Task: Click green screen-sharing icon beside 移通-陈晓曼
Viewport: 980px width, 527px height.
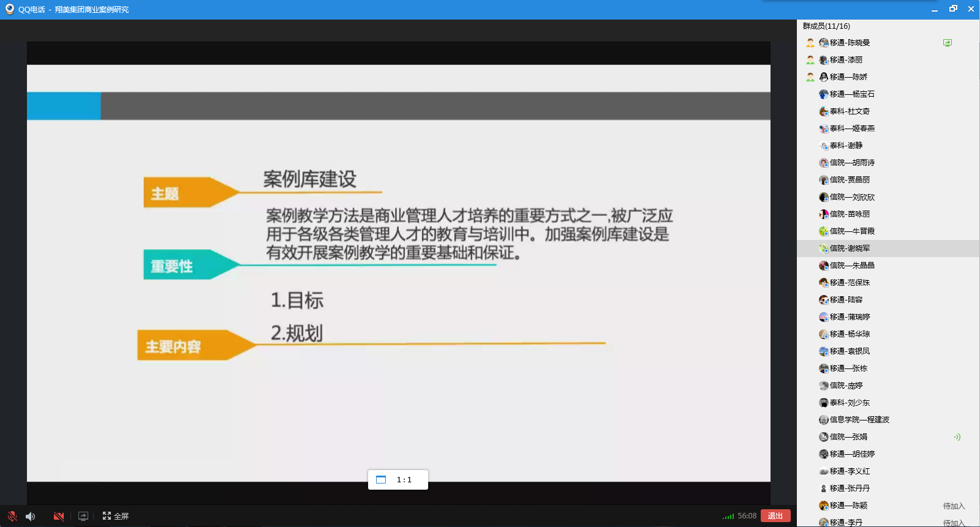Action: [947, 43]
